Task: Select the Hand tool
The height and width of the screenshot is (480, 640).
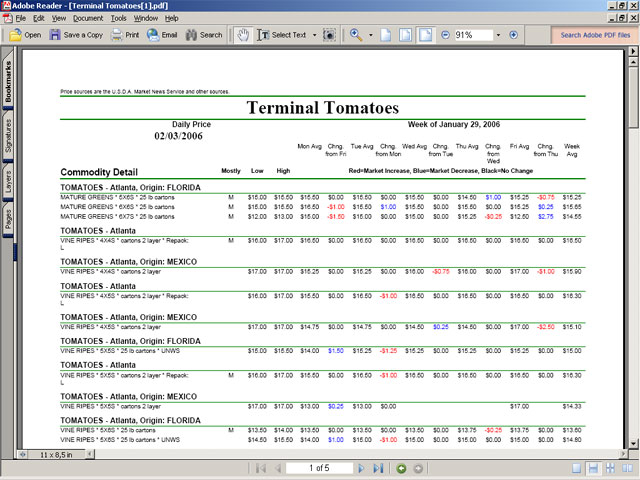Action: (x=243, y=35)
